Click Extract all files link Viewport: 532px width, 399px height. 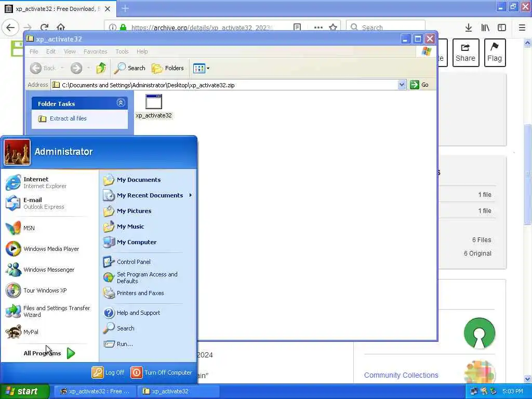point(68,118)
